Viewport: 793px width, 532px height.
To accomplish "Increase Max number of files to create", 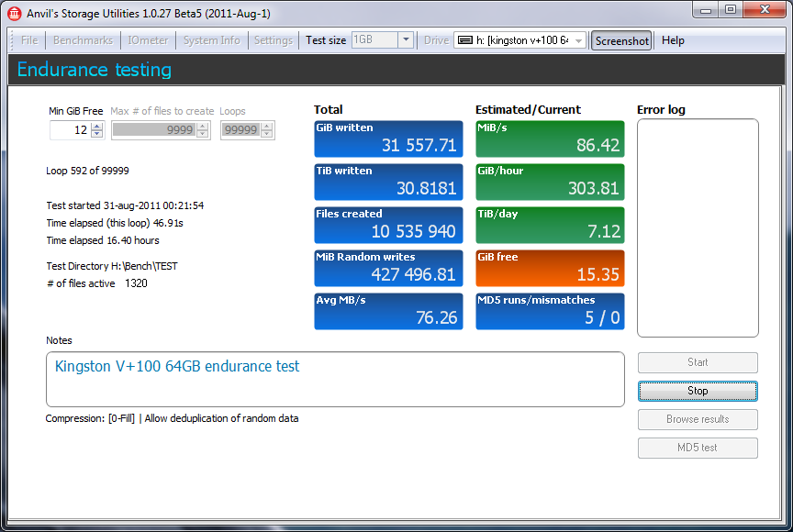I will point(203,127).
